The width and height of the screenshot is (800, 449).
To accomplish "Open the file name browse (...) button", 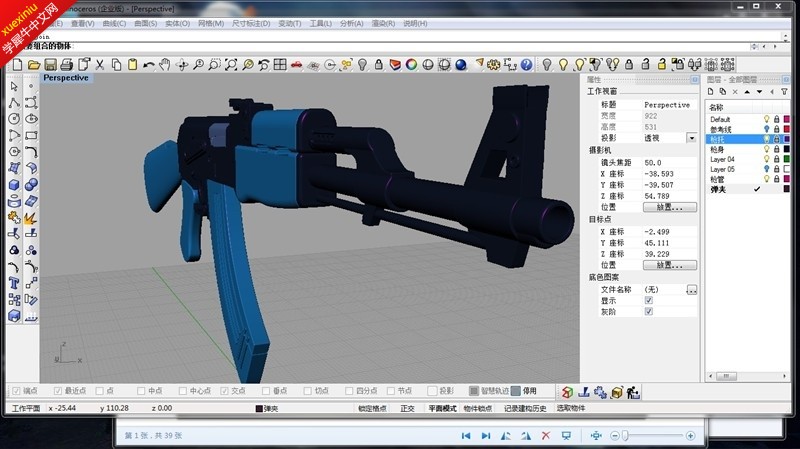I will [x=691, y=290].
